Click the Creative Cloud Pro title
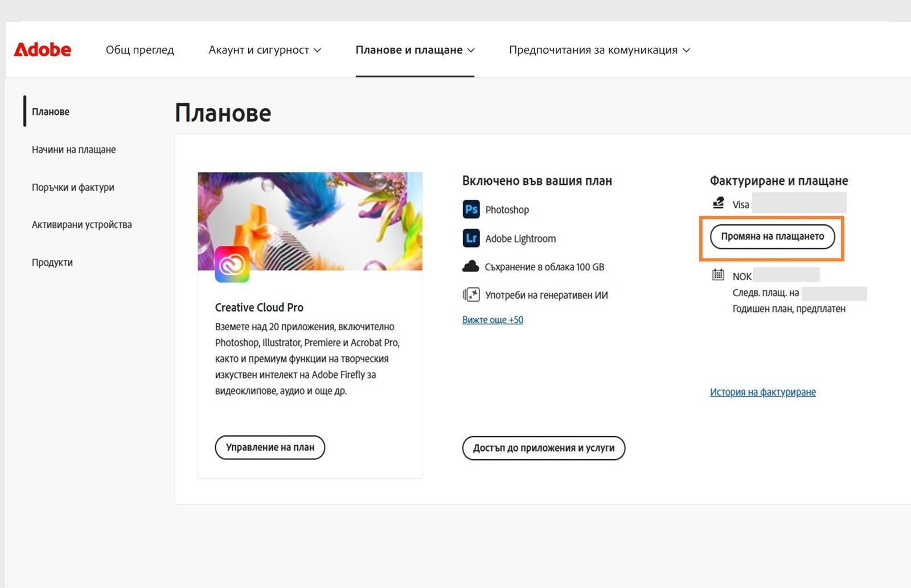This screenshot has width=911, height=588. [x=259, y=307]
